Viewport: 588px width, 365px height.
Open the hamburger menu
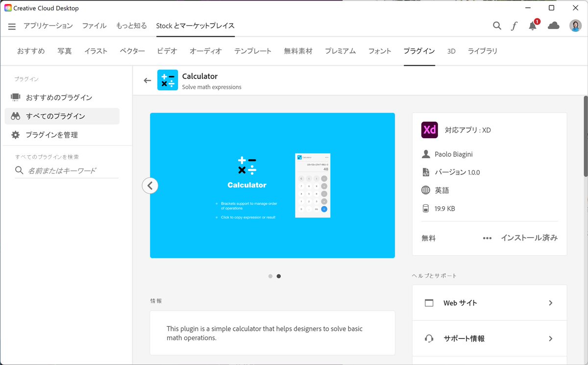tap(12, 26)
